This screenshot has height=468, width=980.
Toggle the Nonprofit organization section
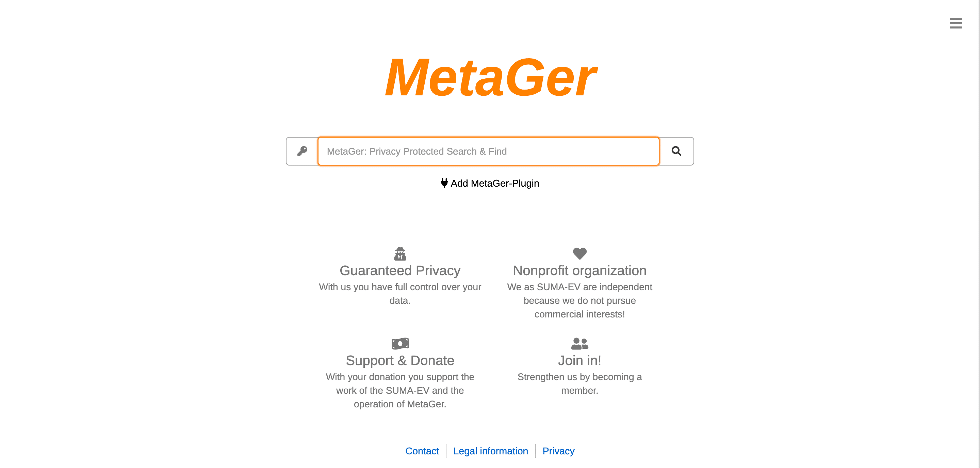[x=580, y=270]
